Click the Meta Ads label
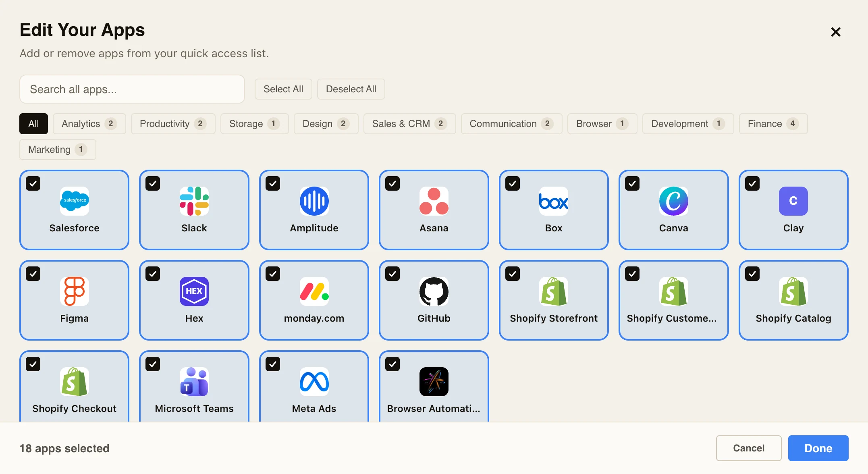The width and height of the screenshot is (868, 474). 314,409
